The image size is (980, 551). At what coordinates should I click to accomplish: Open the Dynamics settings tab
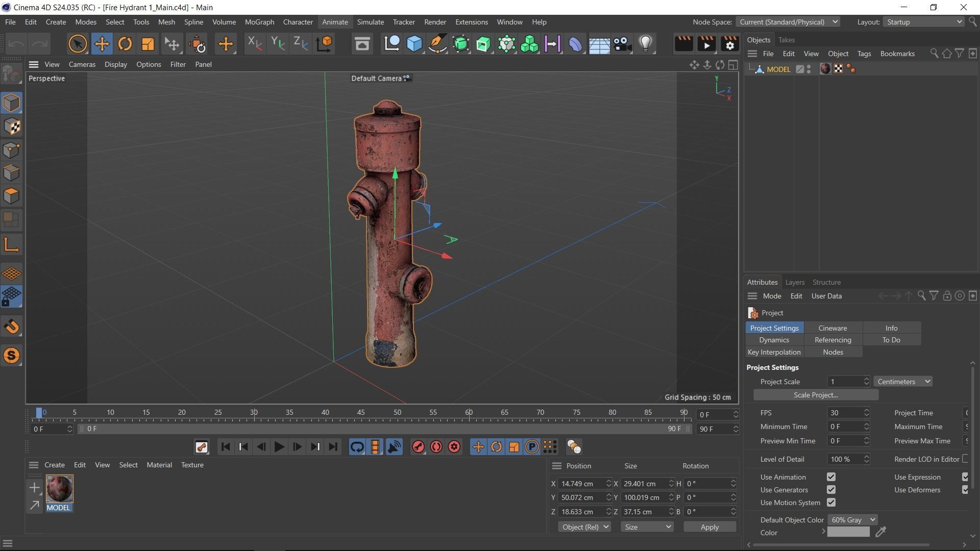coord(774,340)
